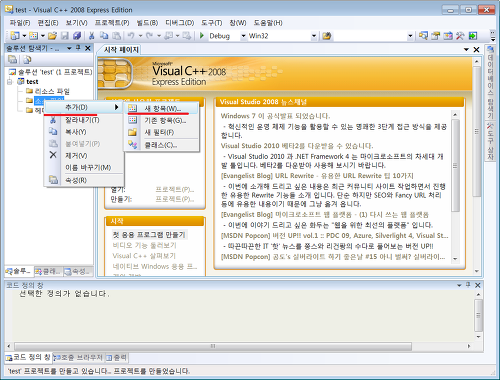500x380 pixels.
Task: Click the 기존 항목(G) menu icon
Action: point(133,120)
